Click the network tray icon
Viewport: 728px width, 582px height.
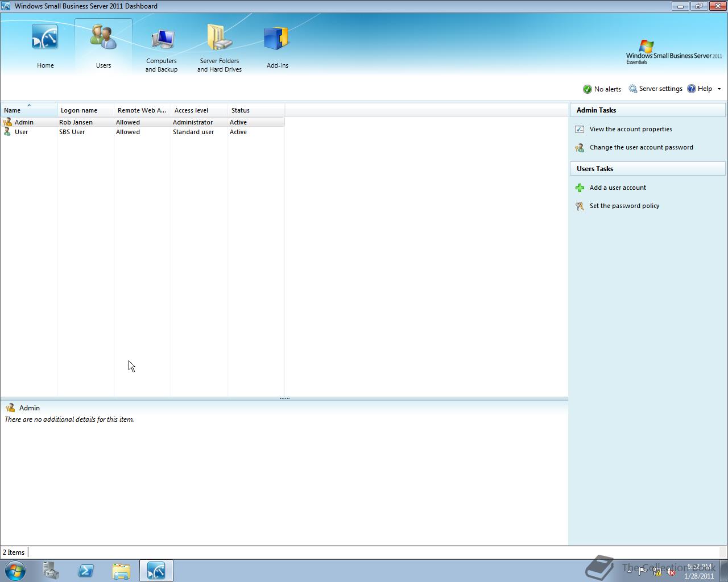point(657,572)
